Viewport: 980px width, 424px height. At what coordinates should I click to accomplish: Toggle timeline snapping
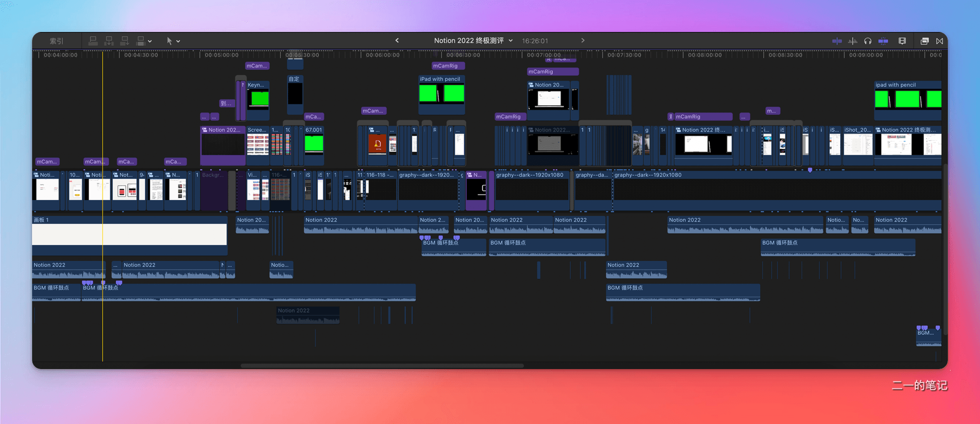pyautogui.click(x=883, y=41)
